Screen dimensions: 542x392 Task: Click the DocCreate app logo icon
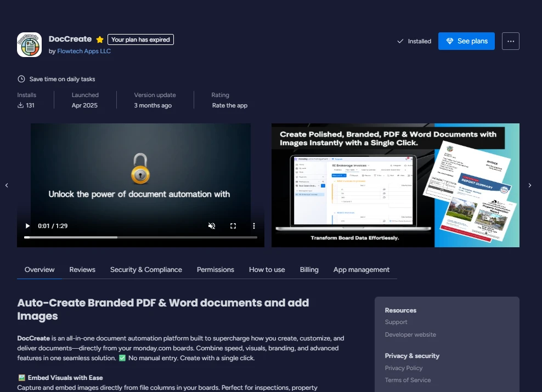pyautogui.click(x=29, y=45)
